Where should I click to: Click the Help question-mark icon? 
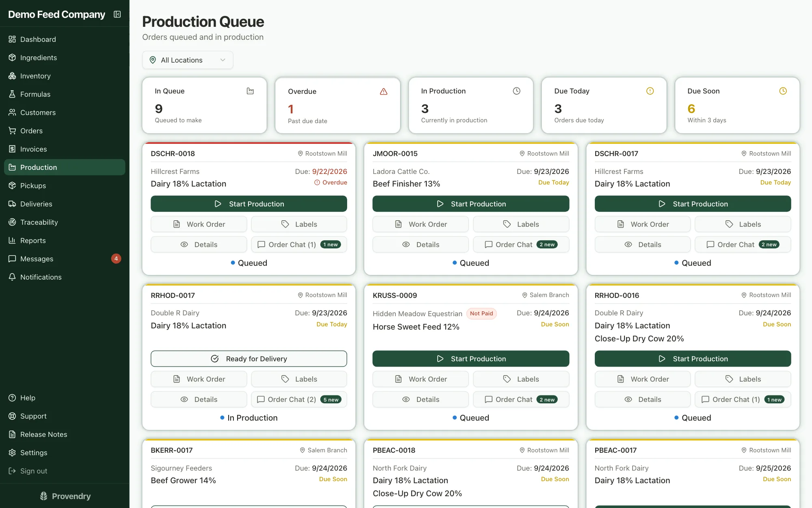(12, 398)
